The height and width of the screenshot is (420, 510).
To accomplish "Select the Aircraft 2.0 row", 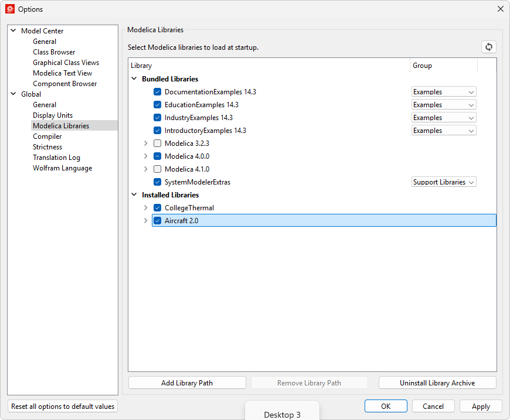I will click(x=324, y=221).
